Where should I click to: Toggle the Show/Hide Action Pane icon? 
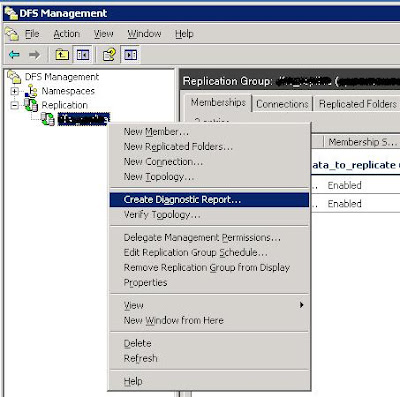pos(130,54)
